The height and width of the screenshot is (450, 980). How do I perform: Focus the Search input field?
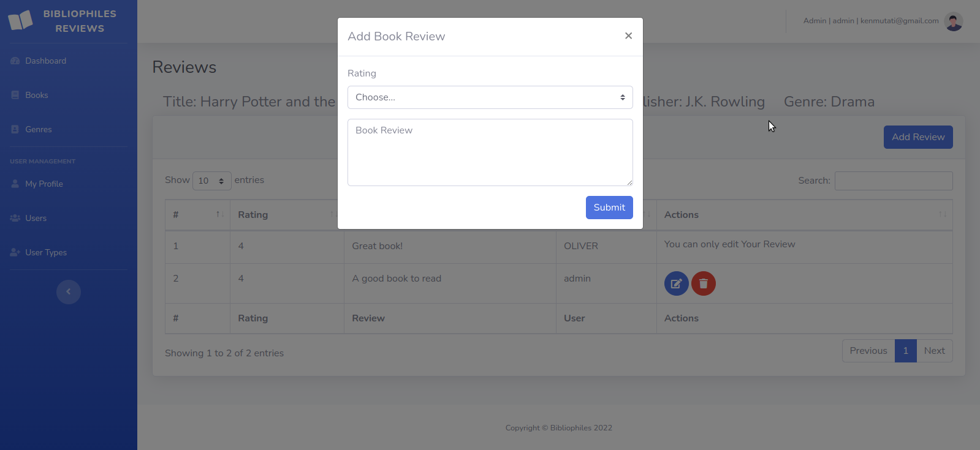tap(894, 181)
